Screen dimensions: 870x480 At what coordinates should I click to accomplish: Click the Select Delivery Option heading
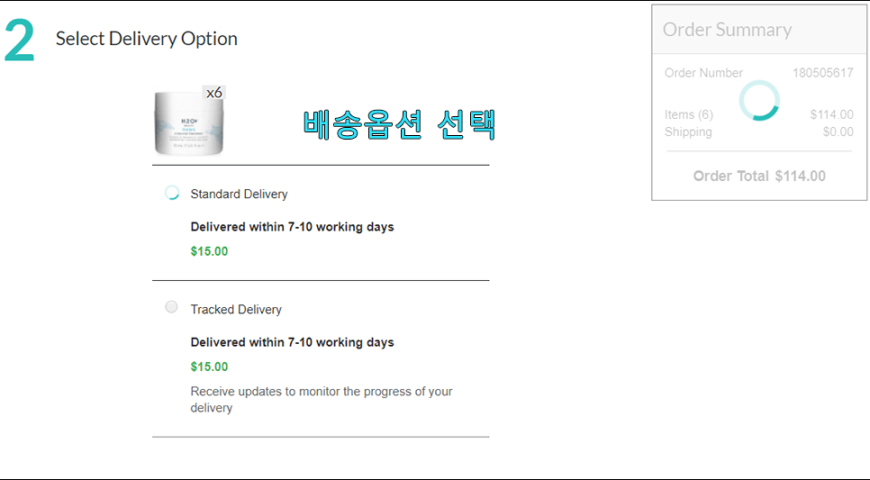(x=146, y=38)
